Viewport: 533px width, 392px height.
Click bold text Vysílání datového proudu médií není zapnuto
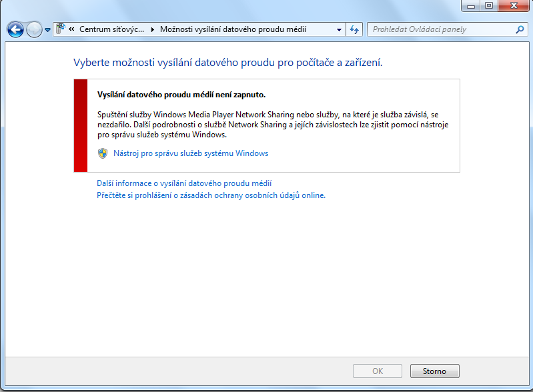[x=181, y=95]
